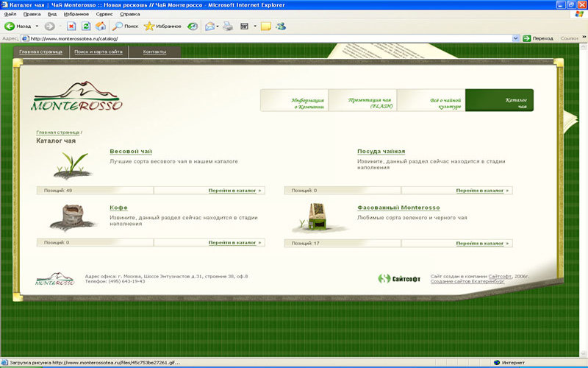Open the Справка menu
Viewport: 588px width, 368px height.
[130, 14]
